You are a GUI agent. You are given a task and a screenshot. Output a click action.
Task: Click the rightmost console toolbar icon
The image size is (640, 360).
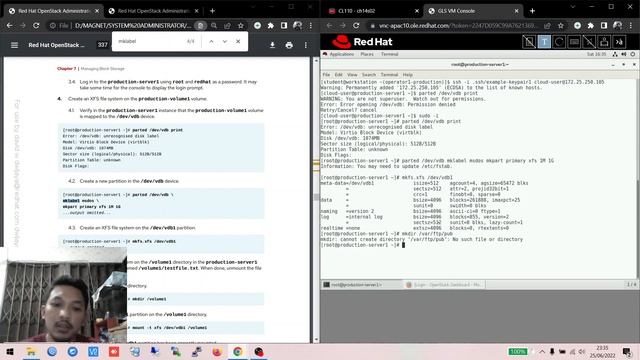click(620, 42)
